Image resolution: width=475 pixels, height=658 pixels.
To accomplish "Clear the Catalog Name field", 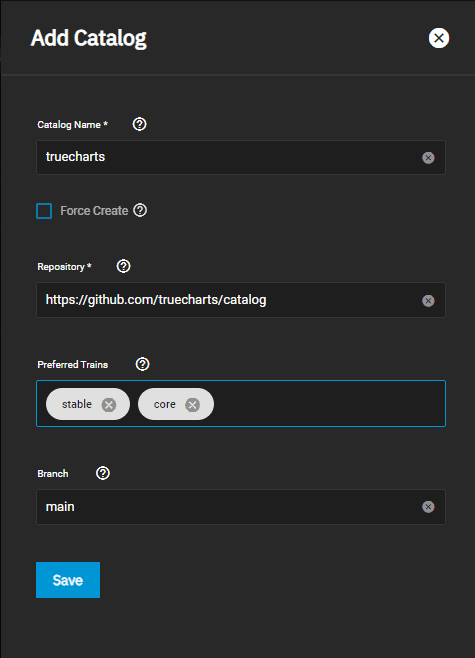I will pyautogui.click(x=428, y=158).
